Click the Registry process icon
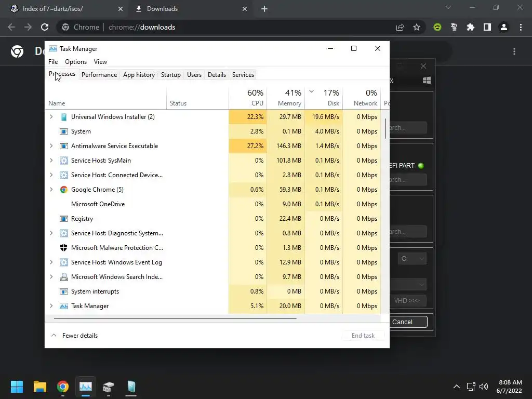Screen dimensions: 532x399 63,219
